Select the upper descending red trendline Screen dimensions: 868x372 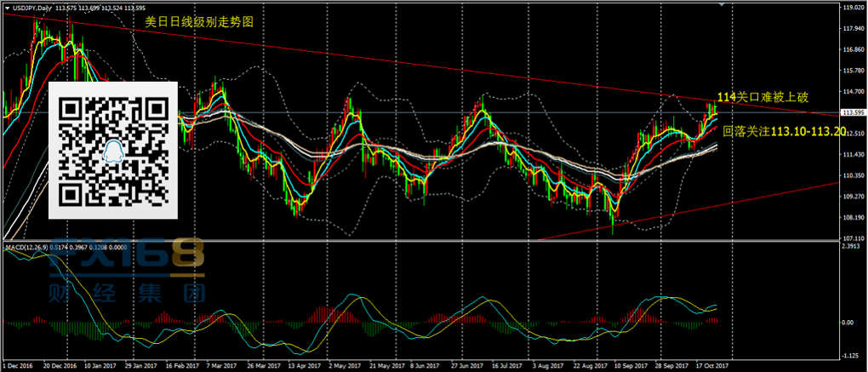tap(425, 67)
